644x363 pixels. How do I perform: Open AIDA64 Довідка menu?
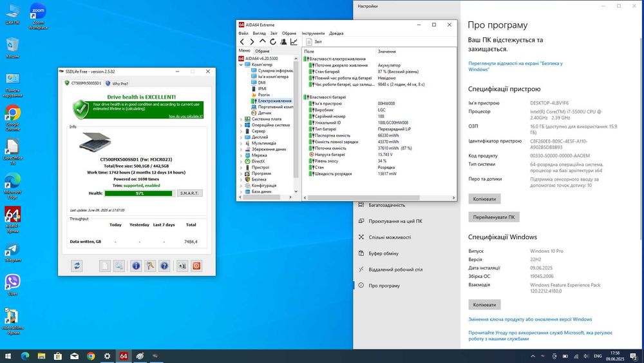pos(336,34)
